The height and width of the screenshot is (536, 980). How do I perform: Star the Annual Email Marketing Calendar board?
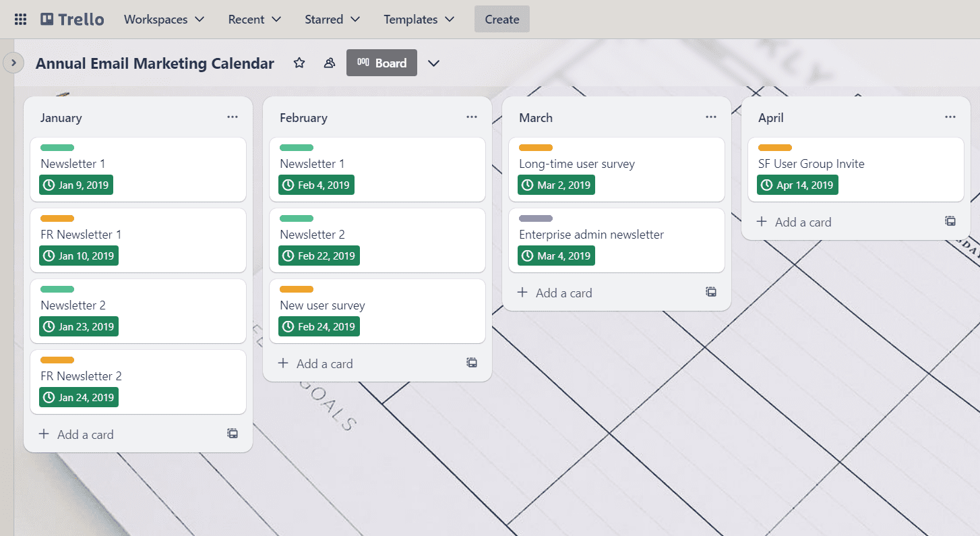coord(299,63)
